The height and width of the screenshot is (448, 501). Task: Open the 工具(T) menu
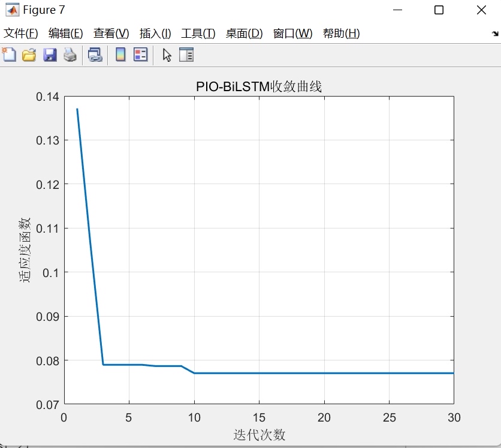198,33
